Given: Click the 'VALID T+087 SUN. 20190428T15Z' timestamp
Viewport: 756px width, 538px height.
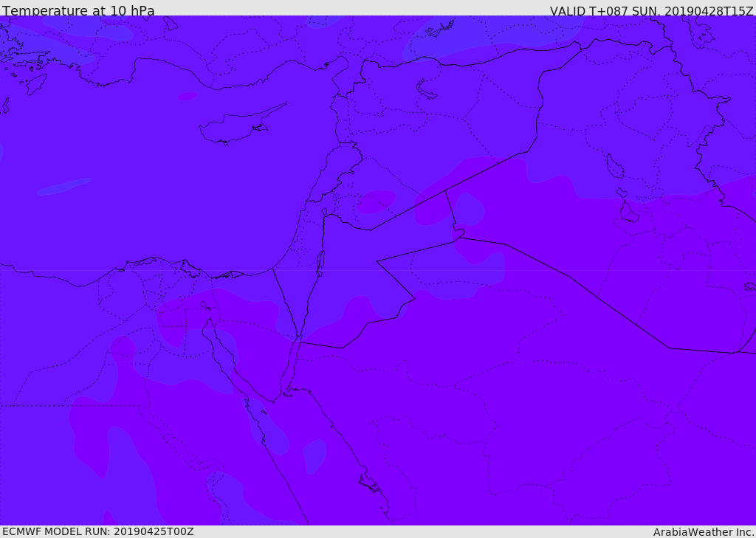Looking at the screenshot, I should (x=651, y=10).
